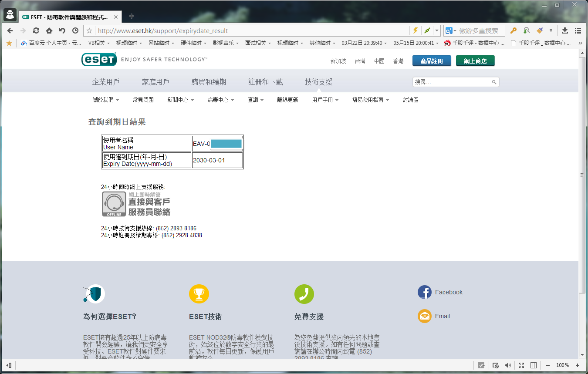Click the brush cleaner toolbar icon
The image size is (588, 374).
click(540, 30)
